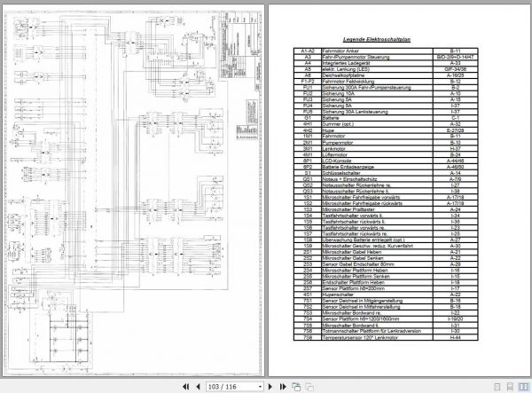Click the 'A1-A2' code cell

click(308, 51)
